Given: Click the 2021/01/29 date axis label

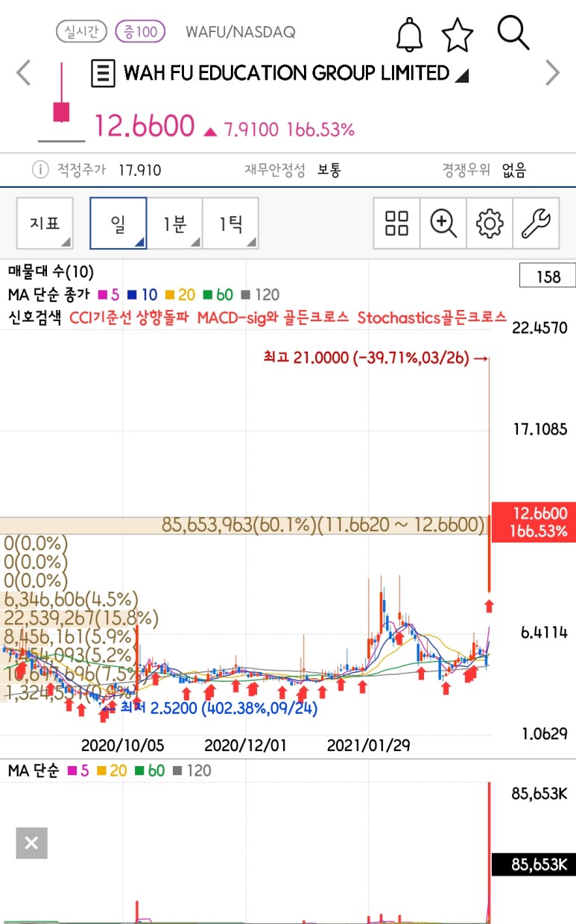Looking at the screenshot, I should (368, 745).
